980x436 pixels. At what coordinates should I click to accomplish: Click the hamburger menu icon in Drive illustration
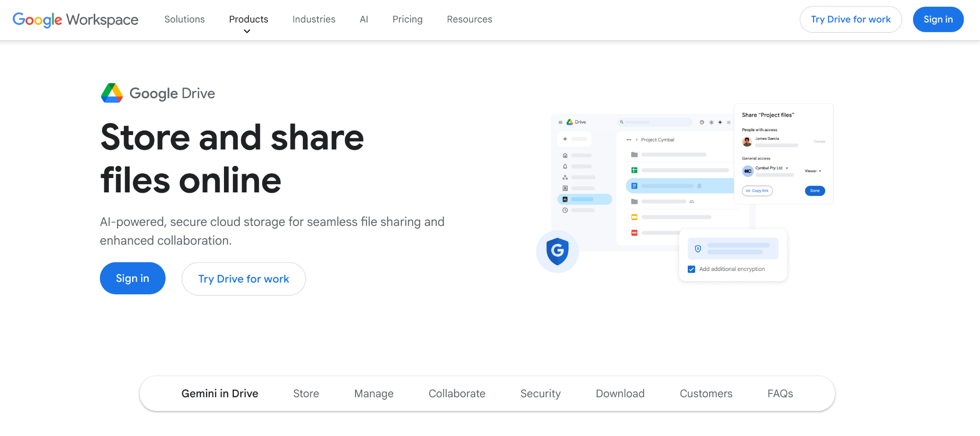pos(560,122)
